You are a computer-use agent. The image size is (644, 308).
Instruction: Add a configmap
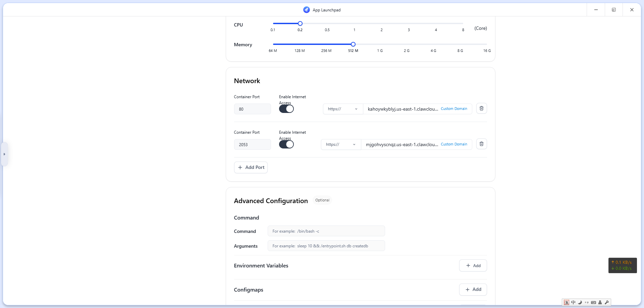click(x=473, y=289)
